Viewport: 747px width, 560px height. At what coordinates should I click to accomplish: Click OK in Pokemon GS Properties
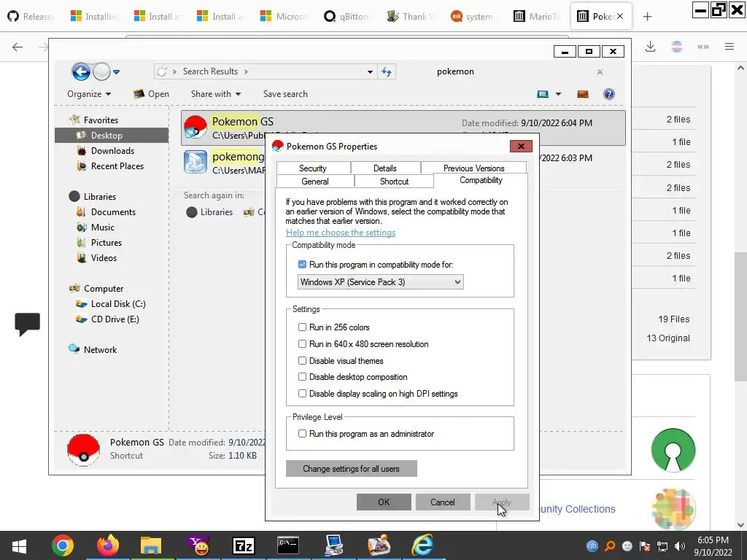click(x=384, y=502)
